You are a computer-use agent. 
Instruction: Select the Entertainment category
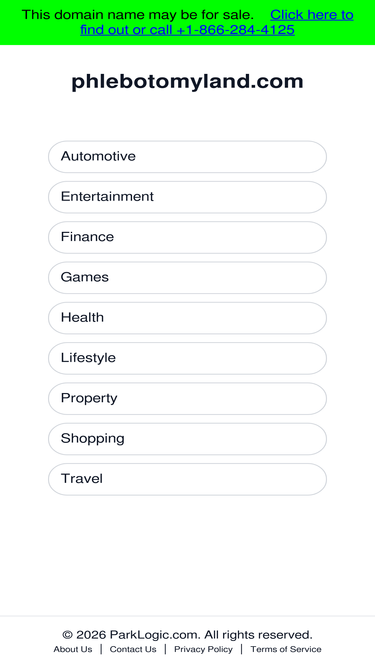pos(187,197)
